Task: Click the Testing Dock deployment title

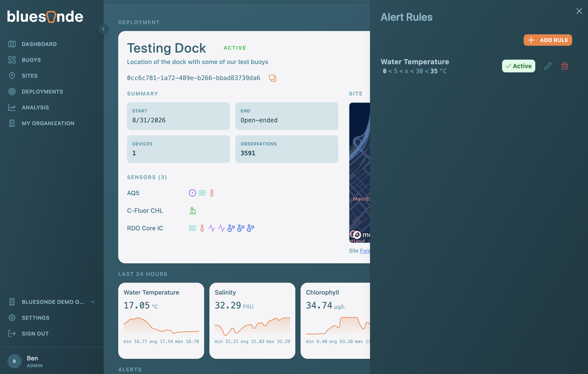Action: (x=167, y=48)
